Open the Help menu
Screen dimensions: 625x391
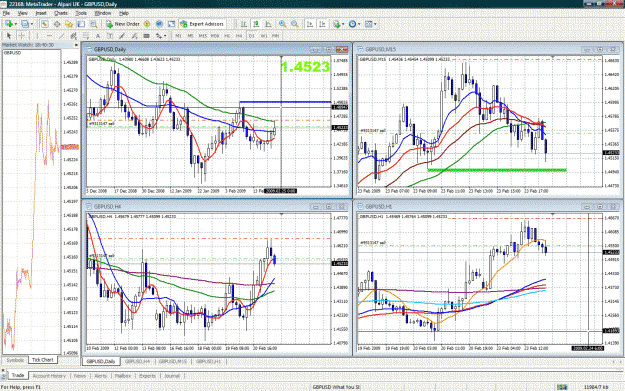click(124, 13)
